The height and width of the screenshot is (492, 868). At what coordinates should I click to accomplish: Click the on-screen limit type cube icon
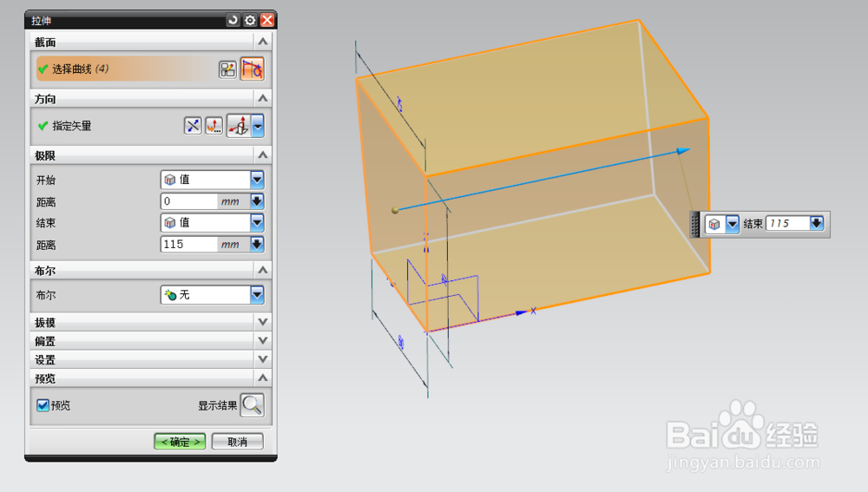[x=714, y=224]
